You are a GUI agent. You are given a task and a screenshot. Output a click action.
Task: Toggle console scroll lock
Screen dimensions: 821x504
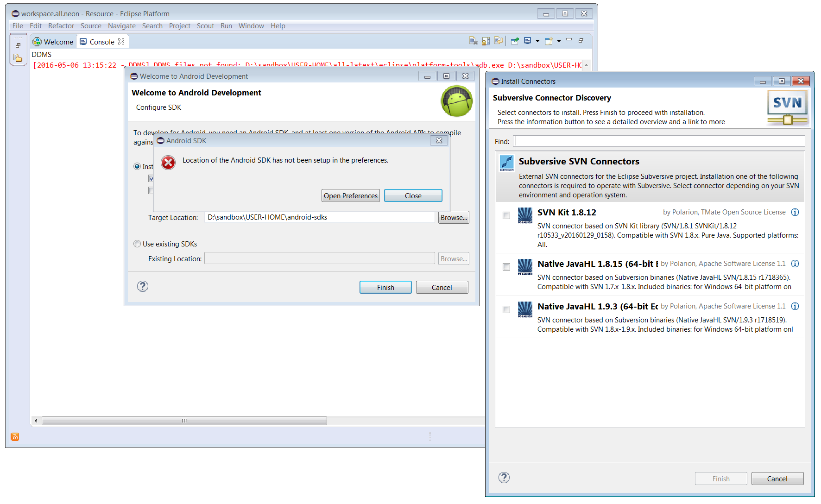[486, 41]
